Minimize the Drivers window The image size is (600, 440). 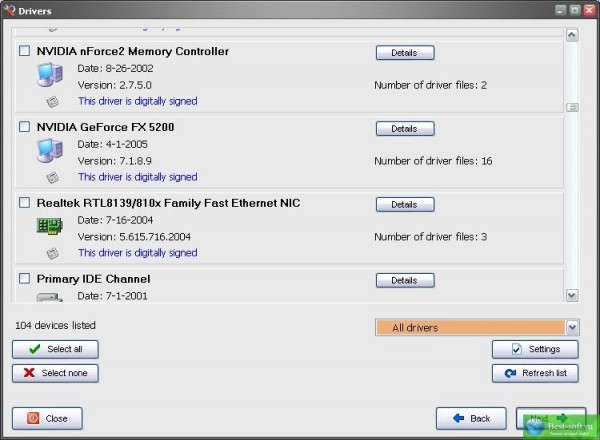click(561, 10)
